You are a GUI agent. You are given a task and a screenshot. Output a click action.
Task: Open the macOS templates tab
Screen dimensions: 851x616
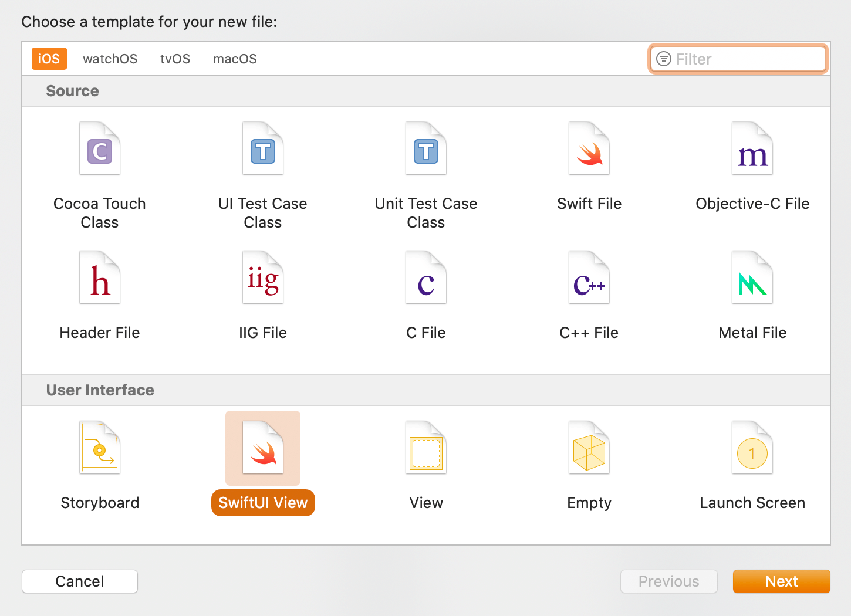point(235,59)
